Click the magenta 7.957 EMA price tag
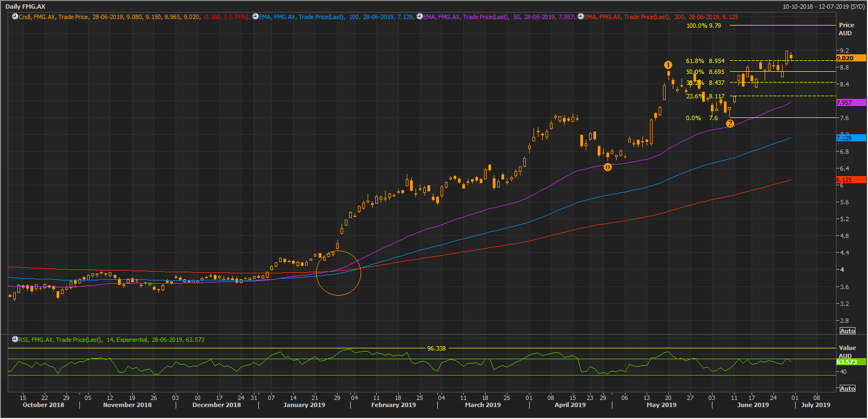The width and height of the screenshot is (868, 419). [851, 103]
